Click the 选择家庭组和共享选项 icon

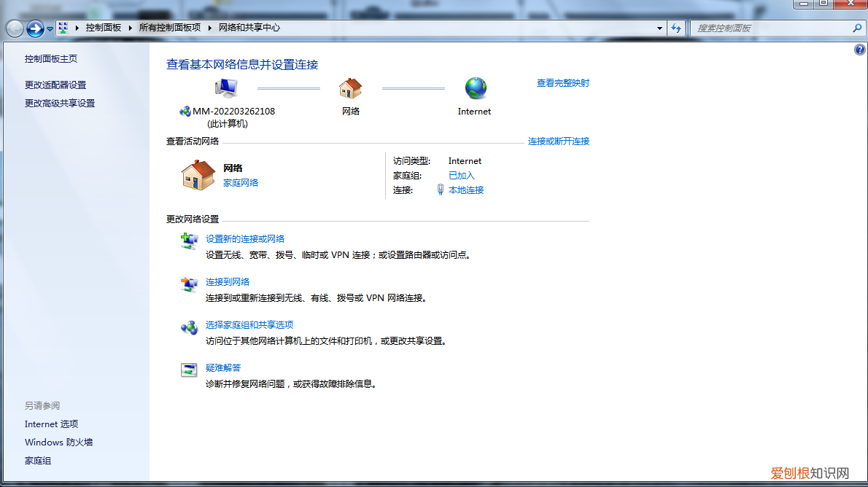pyautogui.click(x=189, y=329)
